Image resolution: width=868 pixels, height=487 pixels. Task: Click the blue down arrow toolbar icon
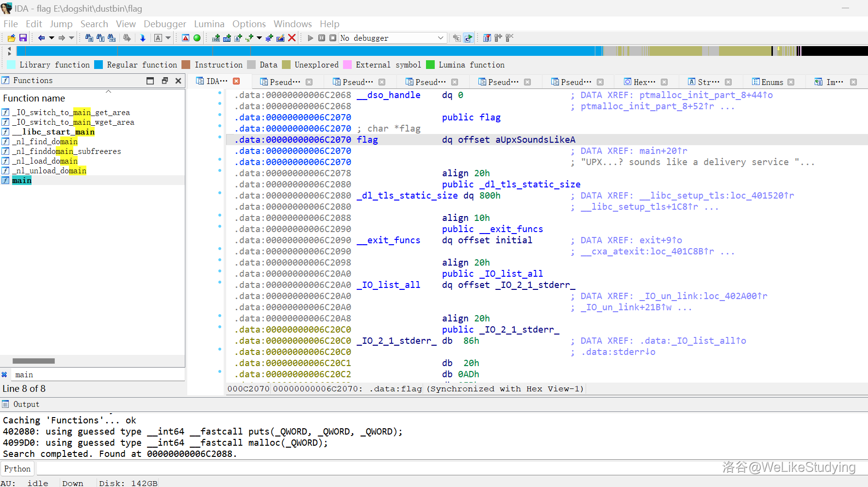click(143, 38)
